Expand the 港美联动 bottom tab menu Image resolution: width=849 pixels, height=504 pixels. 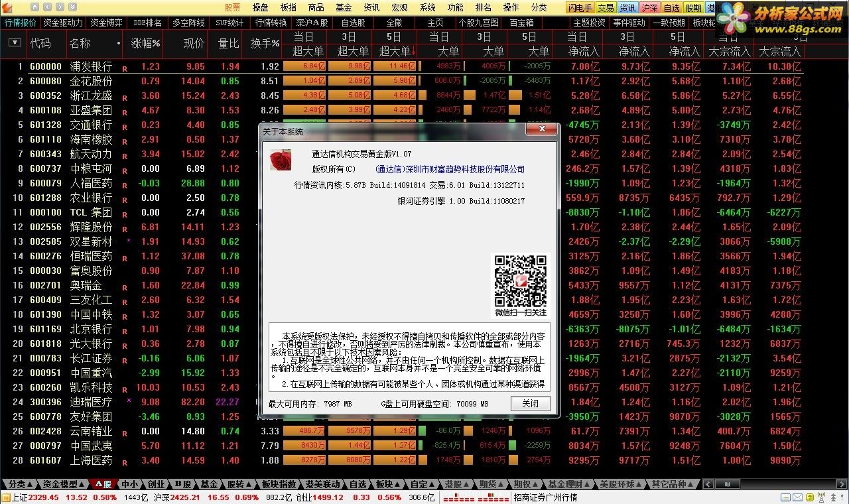point(324,484)
